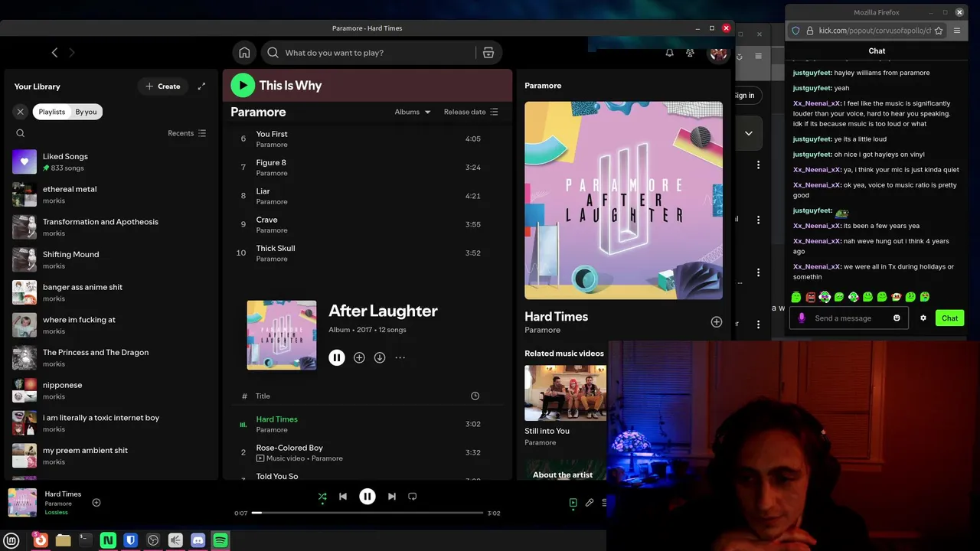Open the Shifting Mound playlist
Image resolution: width=980 pixels, height=551 pixels.
[111, 260]
